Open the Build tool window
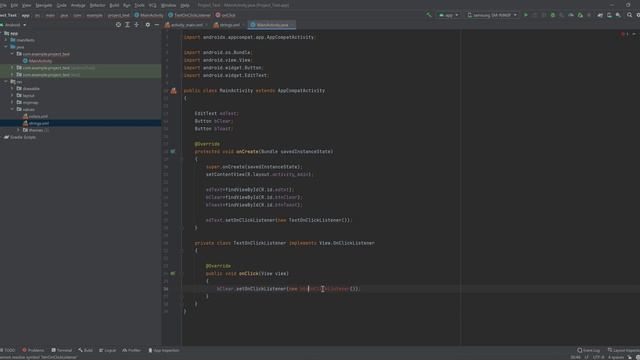This screenshot has width=640, height=360. point(86,350)
